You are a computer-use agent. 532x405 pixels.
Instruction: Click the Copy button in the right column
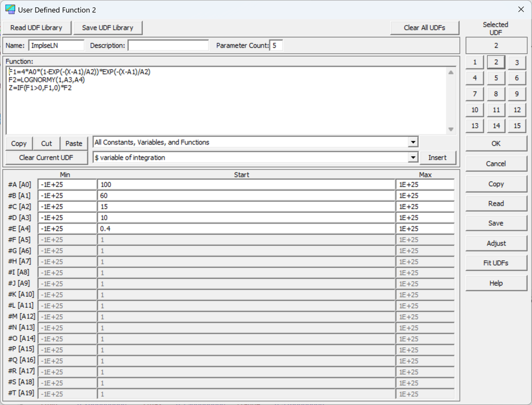coord(496,184)
